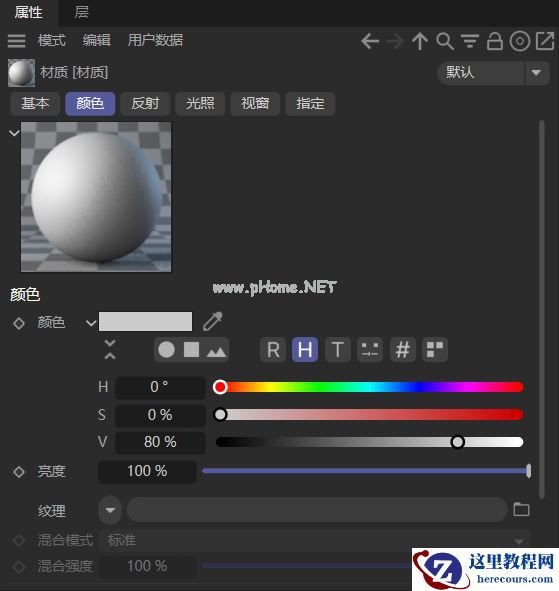The image size is (559, 591).
Task: Click the H value field 0°
Action: tap(160, 387)
